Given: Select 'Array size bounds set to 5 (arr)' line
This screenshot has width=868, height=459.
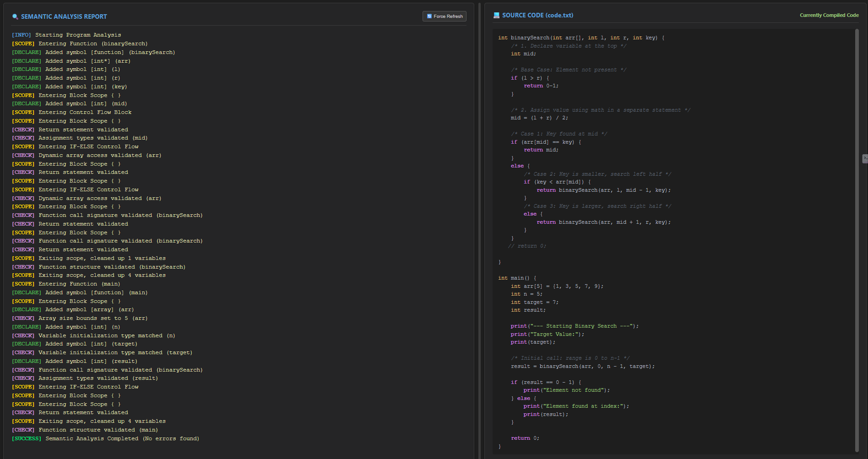Looking at the screenshot, I should tap(80, 318).
